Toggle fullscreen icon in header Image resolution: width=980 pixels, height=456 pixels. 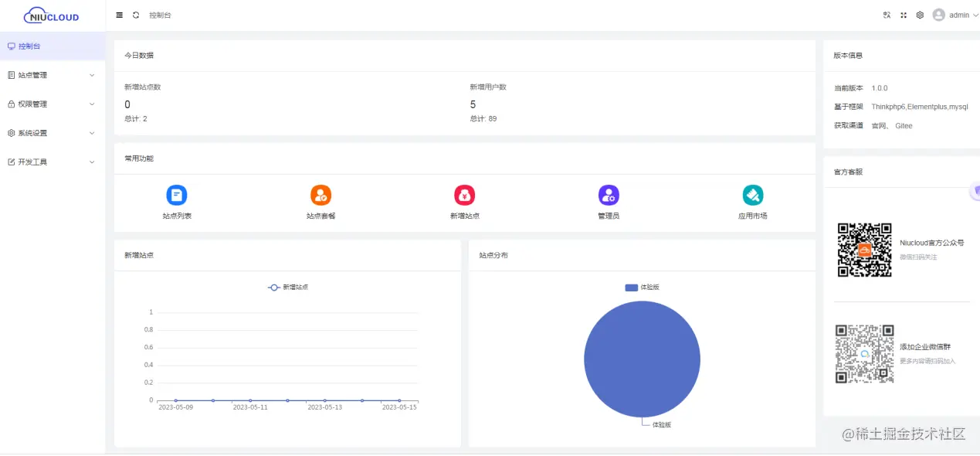[x=903, y=15]
